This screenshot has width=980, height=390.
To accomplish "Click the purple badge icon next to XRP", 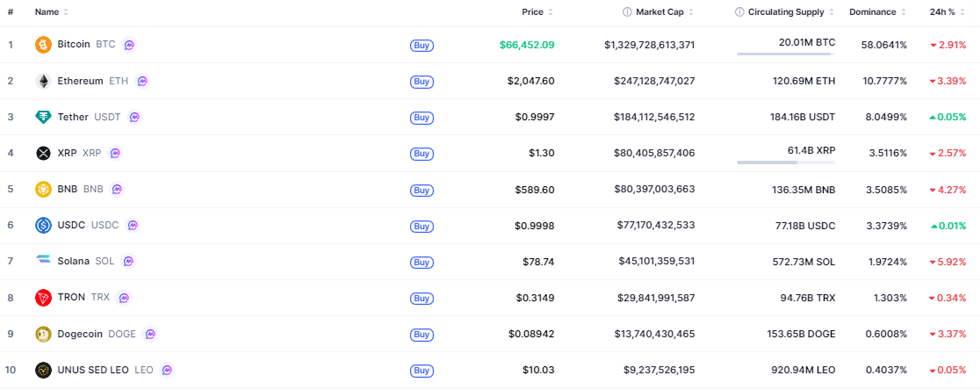I will point(115,153).
